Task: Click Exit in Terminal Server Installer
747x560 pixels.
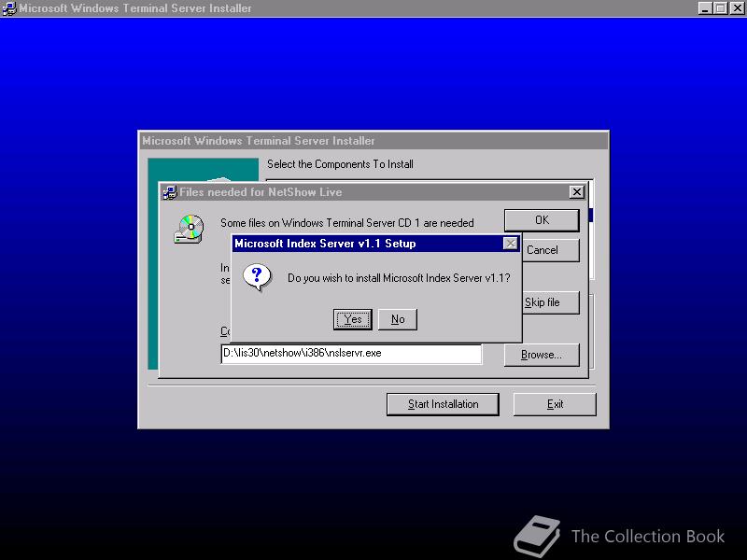Action: tap(555, 404)
